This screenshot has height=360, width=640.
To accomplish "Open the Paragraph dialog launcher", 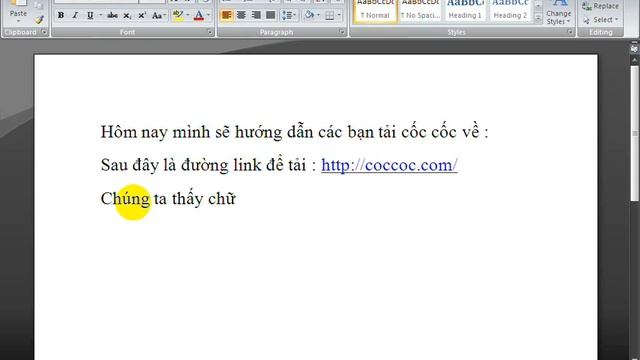I will tap(342, 32).
